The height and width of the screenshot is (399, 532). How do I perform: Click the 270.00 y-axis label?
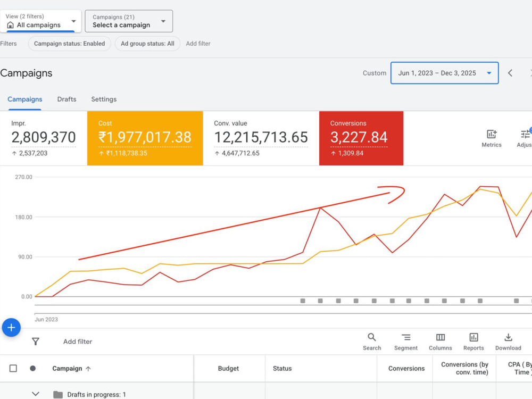coord(24,177)
